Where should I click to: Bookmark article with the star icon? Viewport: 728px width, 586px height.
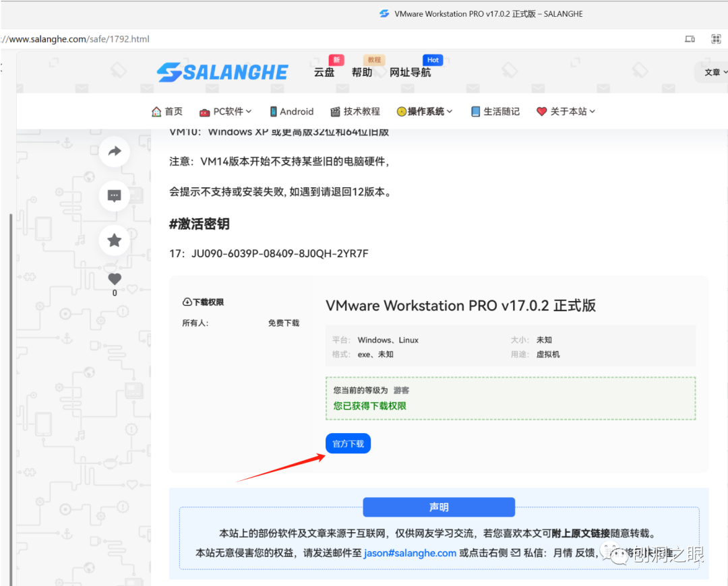pos(114,240)
